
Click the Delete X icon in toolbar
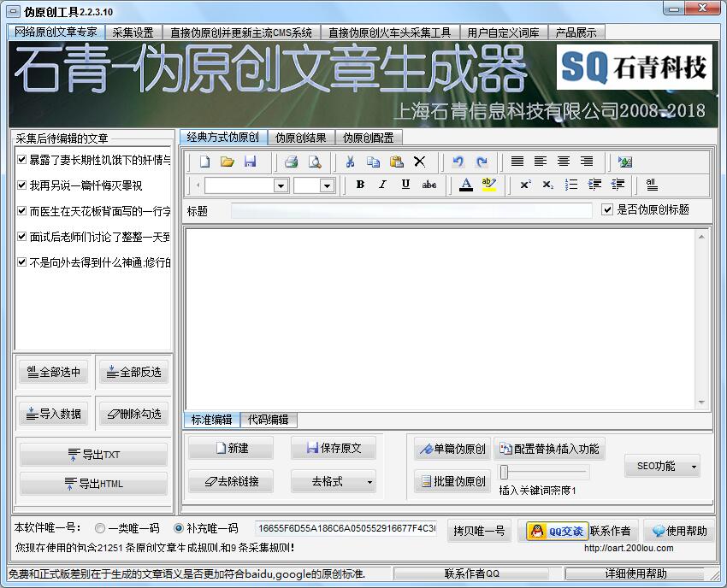pyautogui.click(x=420, y=162)
